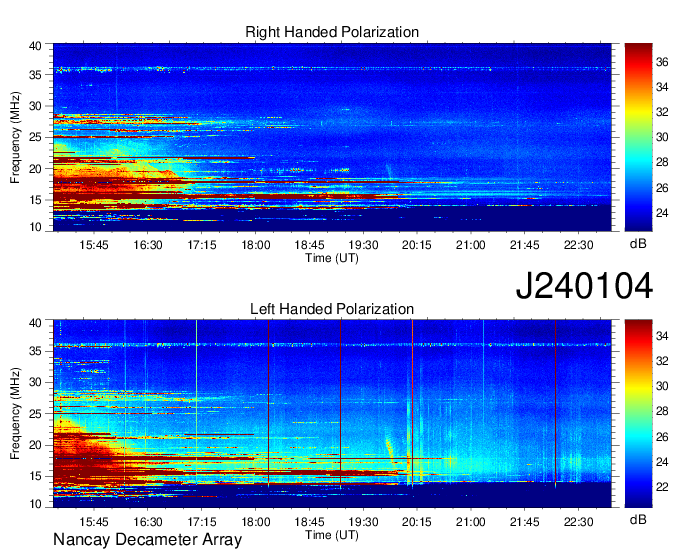The height and width of the screenshot is (552, 680).
Task: Click 'Time (UT)' label under right-handed plot
Action: pos(332,258)
